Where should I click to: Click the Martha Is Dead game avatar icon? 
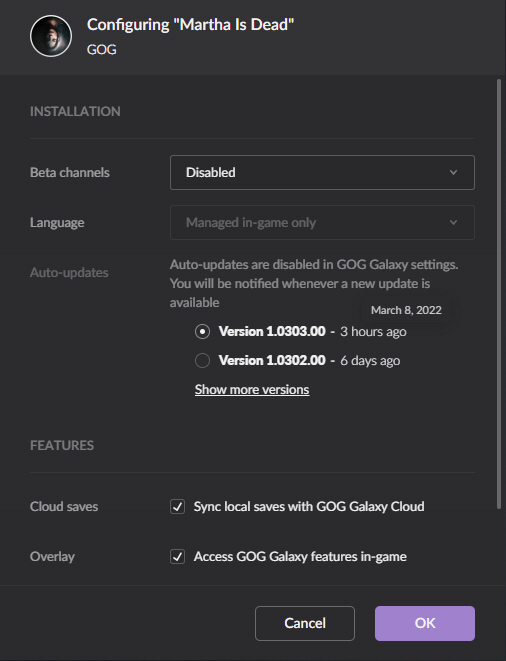click(51, 36)
